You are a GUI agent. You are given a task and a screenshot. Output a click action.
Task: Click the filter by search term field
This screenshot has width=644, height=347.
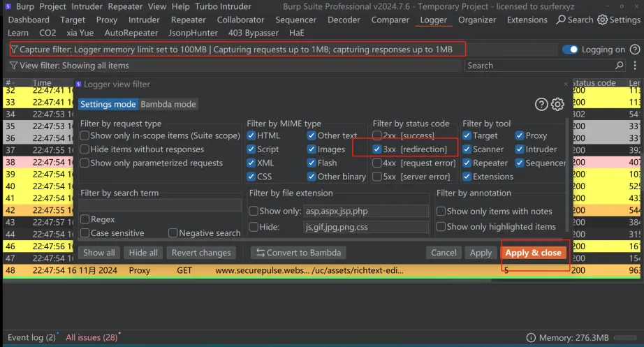161,205
